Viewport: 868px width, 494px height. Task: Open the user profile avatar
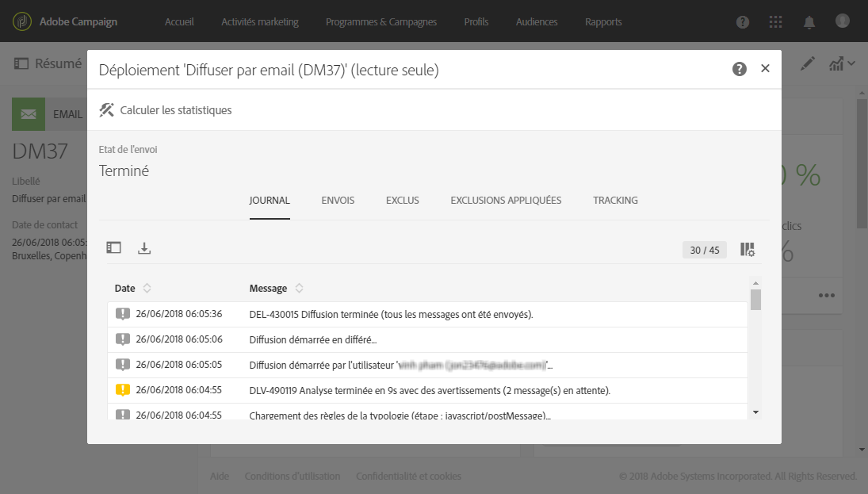(x=842, y=21)
